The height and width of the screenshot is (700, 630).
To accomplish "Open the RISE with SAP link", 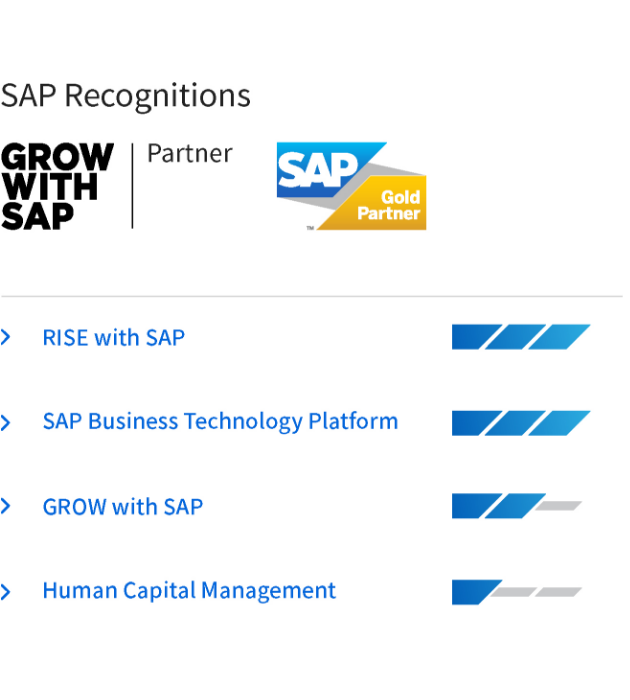I will (x=113, y=338).
